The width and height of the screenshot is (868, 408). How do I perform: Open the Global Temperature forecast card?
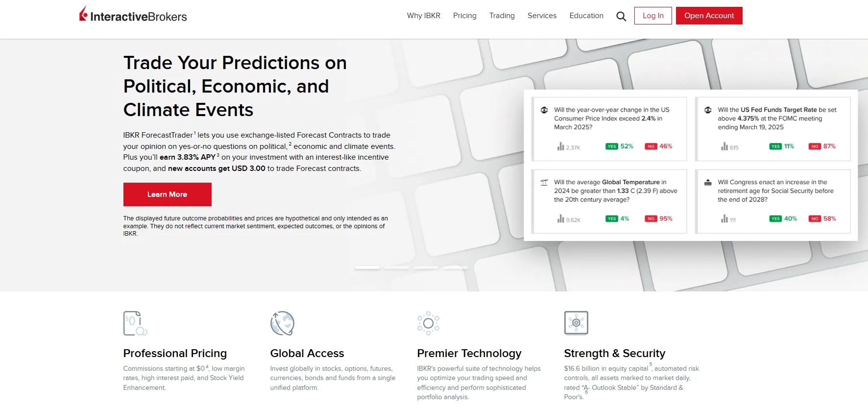pos(609,201)
